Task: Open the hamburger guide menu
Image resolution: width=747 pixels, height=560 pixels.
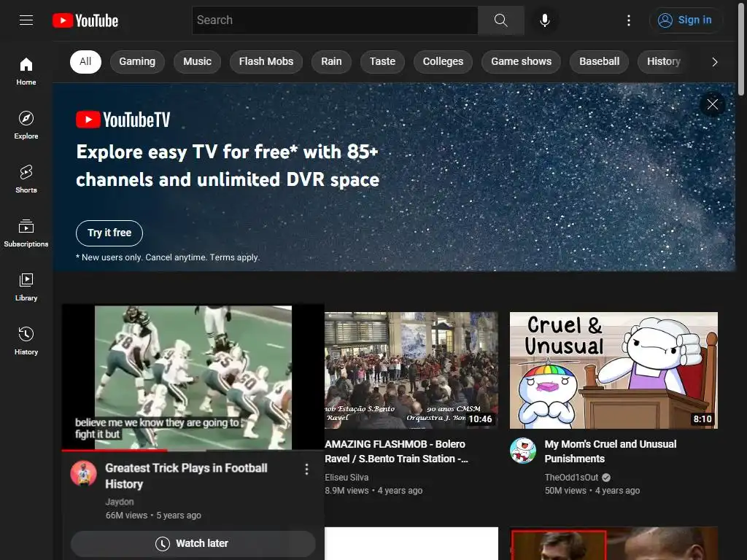Action: (26, 20)
